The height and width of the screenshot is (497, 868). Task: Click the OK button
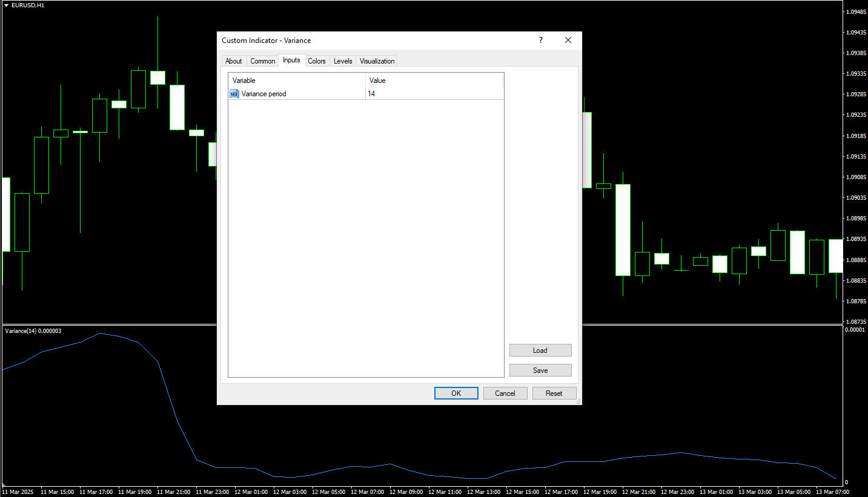(456, 393)
